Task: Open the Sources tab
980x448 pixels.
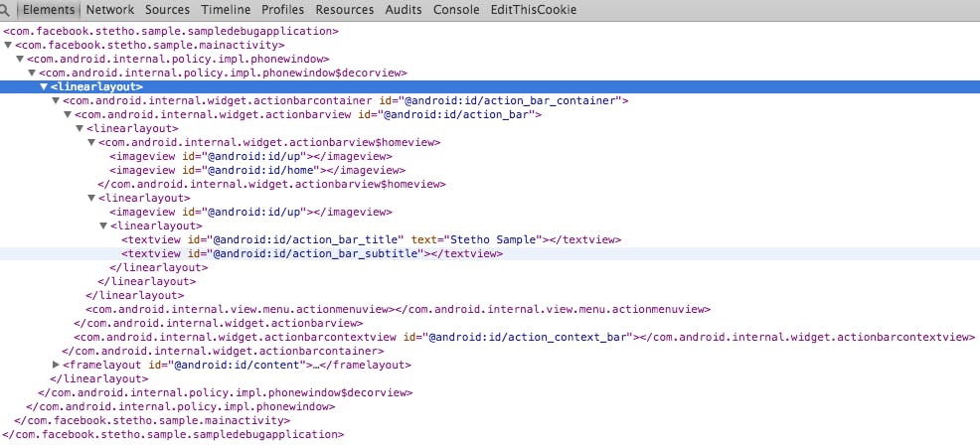Action: pos(167,10)
